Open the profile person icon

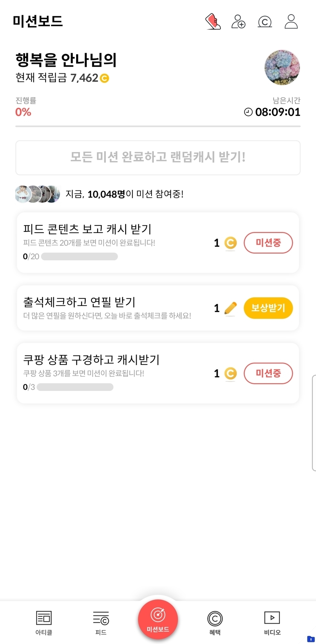[291, 22]
